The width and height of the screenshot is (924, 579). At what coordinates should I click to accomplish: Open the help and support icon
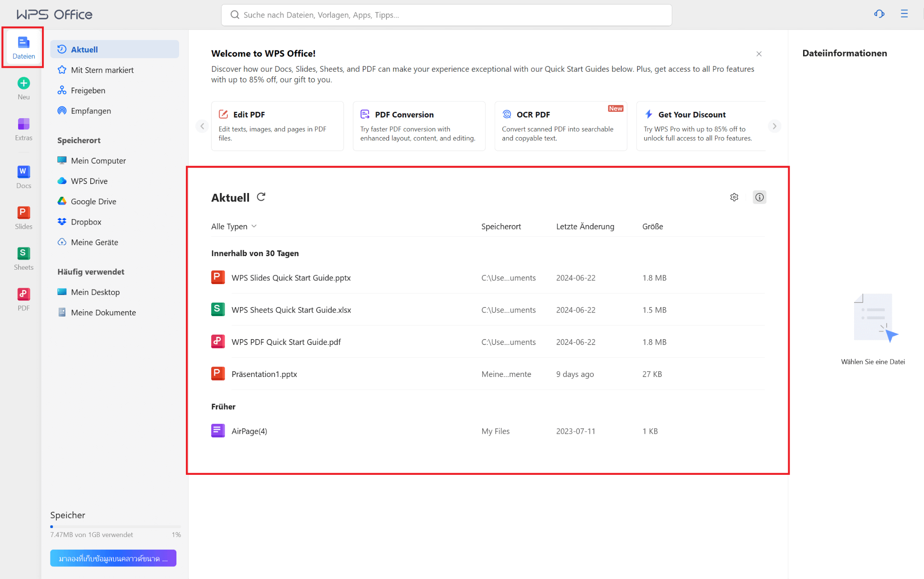[879, 14]
